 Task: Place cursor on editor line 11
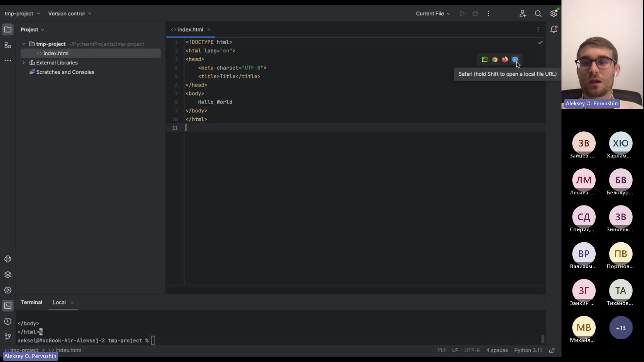tap(365, 128)
